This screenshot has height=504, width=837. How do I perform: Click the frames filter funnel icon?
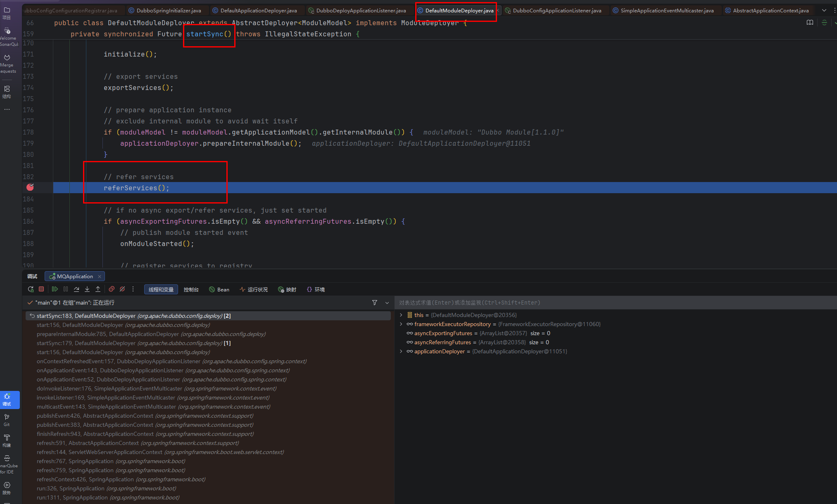click(375, 303)
